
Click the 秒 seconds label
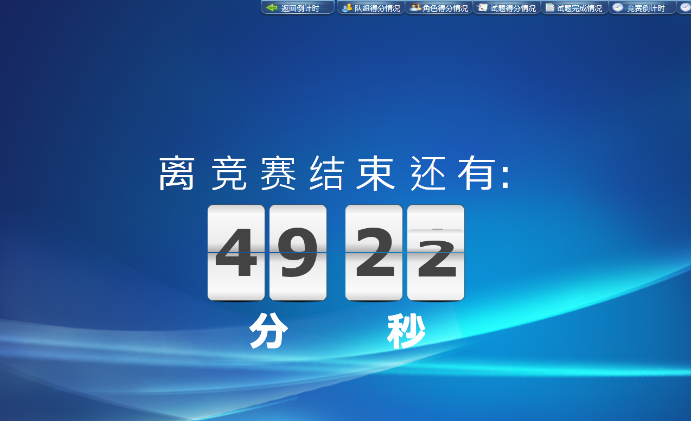pyautogui.click(x=406, y=331)
